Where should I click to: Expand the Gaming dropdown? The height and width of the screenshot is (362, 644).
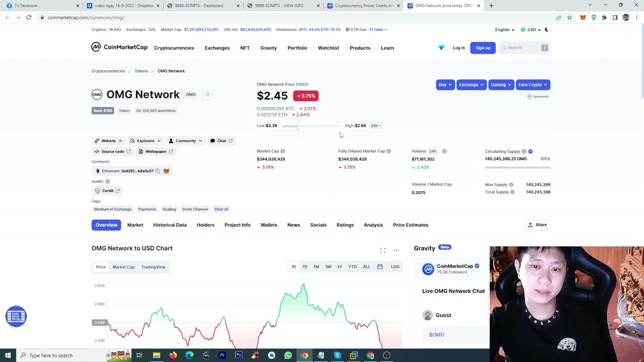pos(501,85)
